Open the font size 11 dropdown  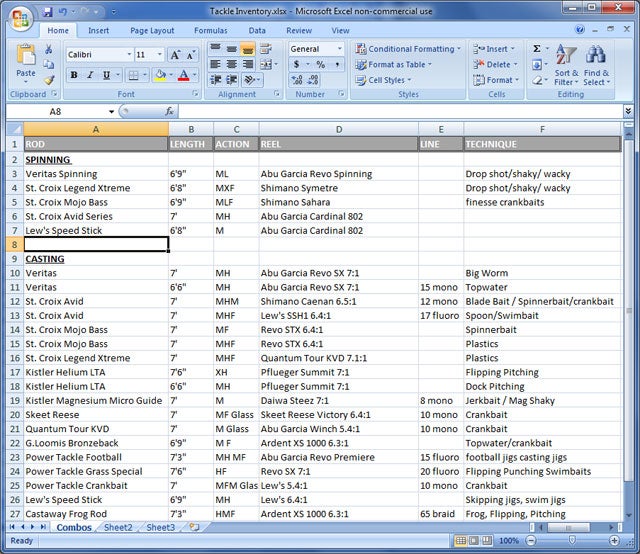pyautogui.click(x=160, y=54)
